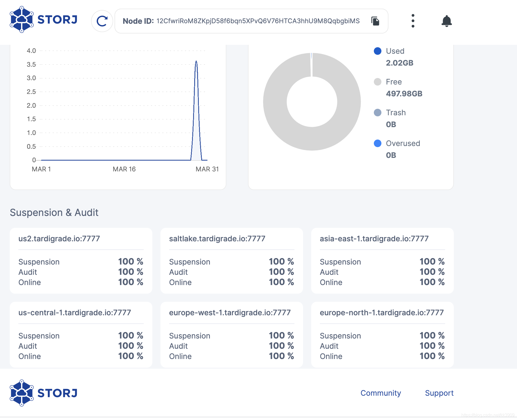The height and width of the screenshot is (420, 517).
Task: Copy the Node ID to clipboard
Action: click(375, 21)
